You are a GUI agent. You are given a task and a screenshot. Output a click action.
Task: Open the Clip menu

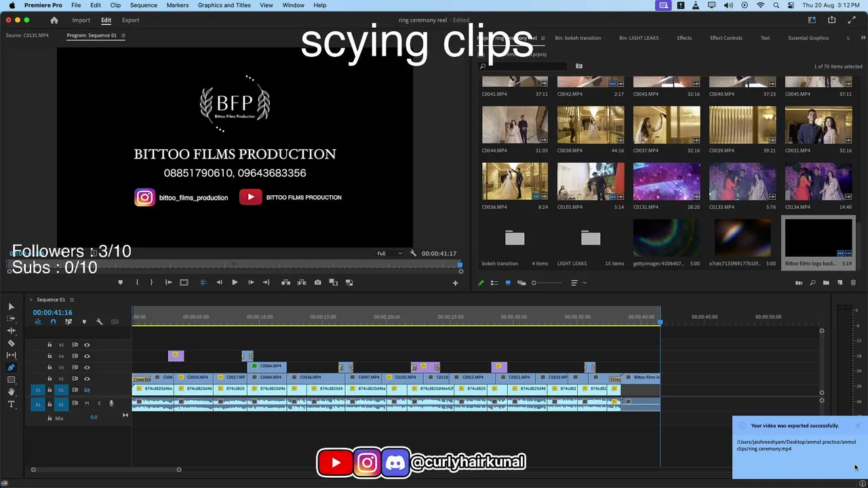pyautogui.click(x=115, y=5)
